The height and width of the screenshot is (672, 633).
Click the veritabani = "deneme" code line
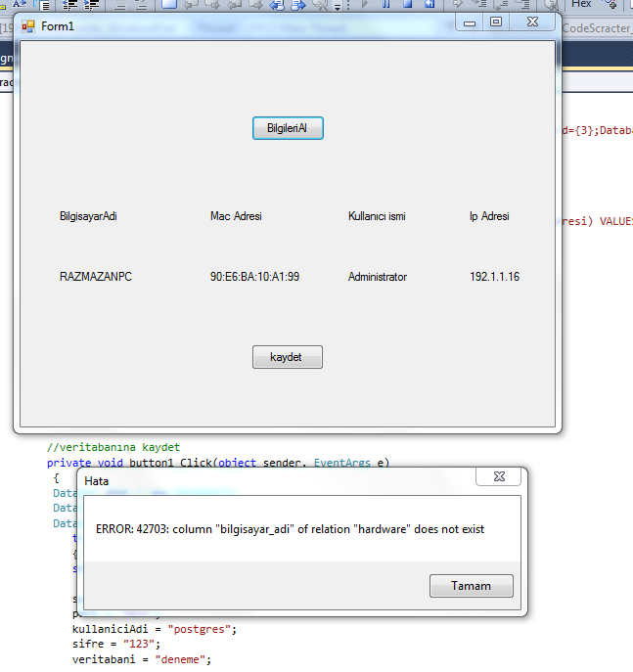142,659
